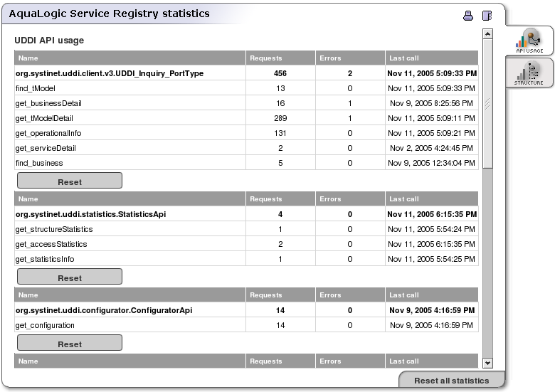555x392 pixels.
Task: Reset the ConfiguratorApi statistics
Action: click(70, 343)
